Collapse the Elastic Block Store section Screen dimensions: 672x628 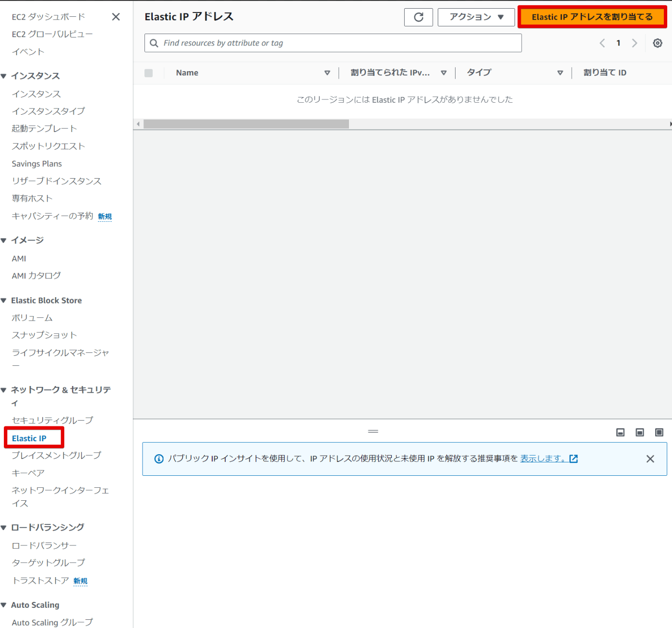4,301
